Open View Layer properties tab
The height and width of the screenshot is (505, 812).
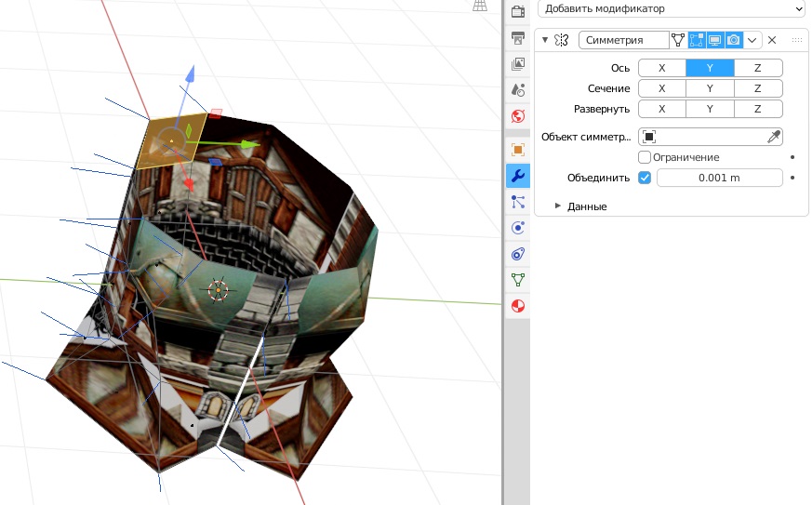(x=518, y=64)
